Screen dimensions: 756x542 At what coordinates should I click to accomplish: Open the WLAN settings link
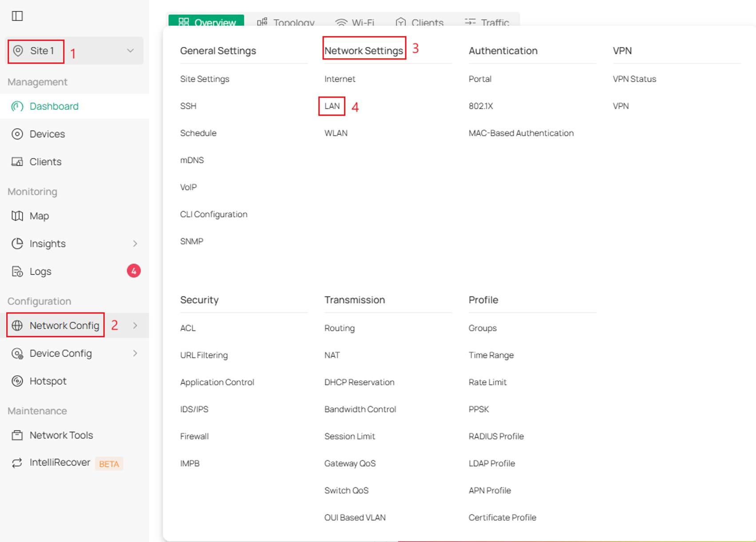pos(336,133)
